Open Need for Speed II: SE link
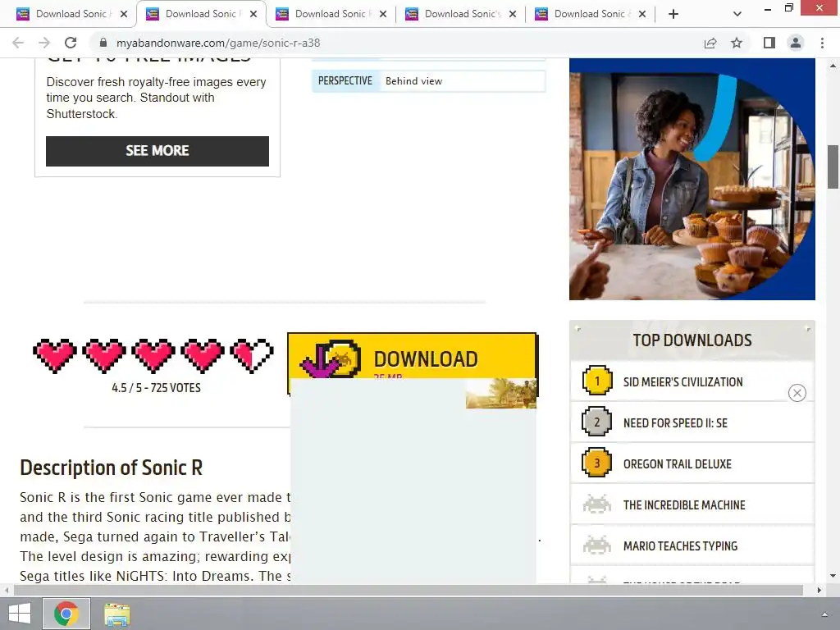840x630 pixels. click(675, 423)
